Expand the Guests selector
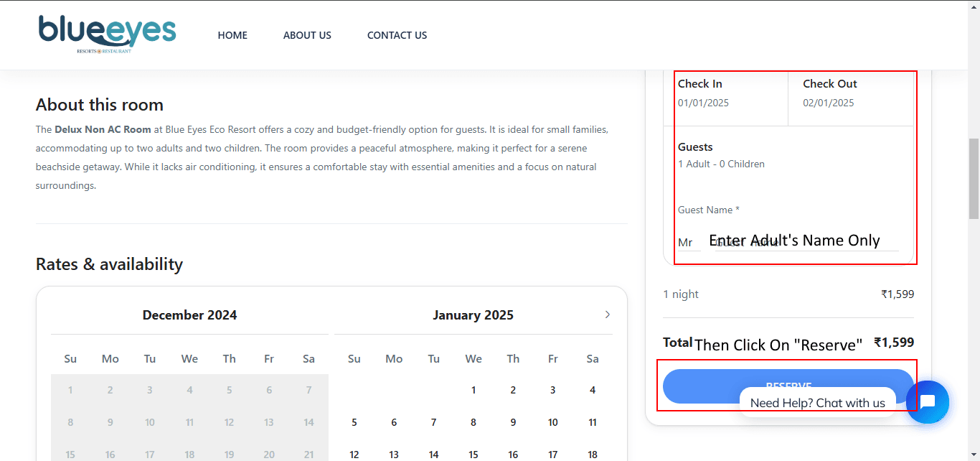This screenshot has height=461, width=980. (x=788, y=155)
